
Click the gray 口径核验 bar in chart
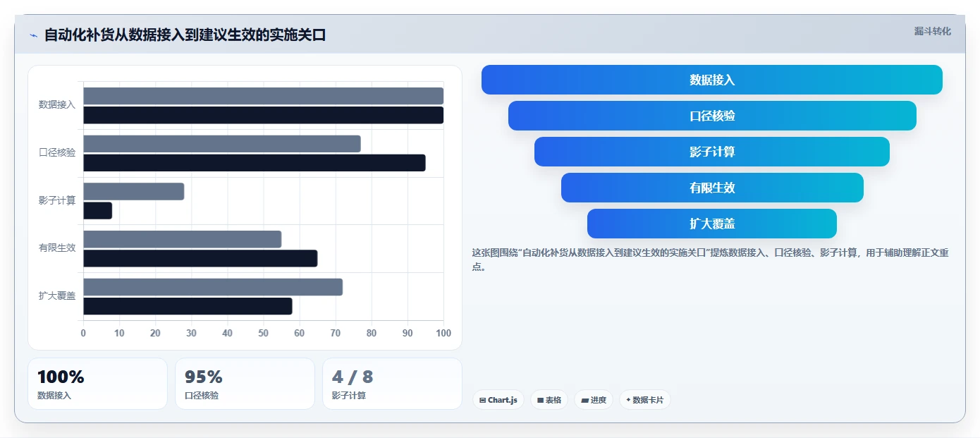click(x=222, y=144)
